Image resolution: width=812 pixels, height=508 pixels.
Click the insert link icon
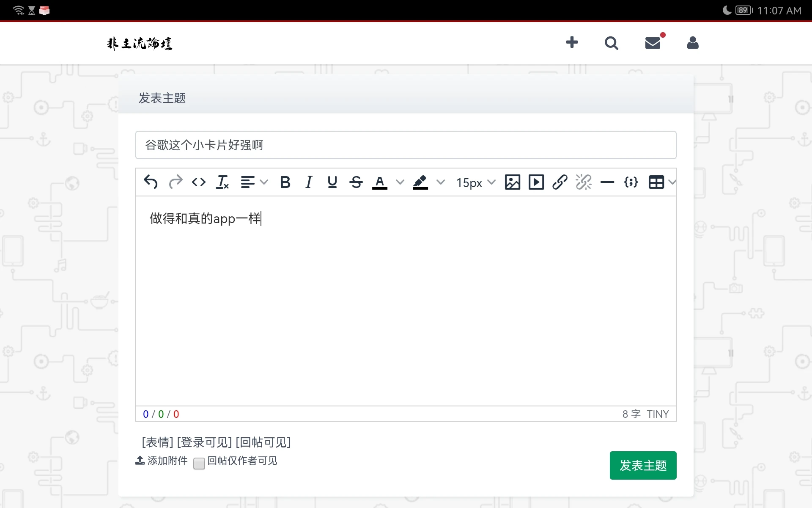[560, 182]
